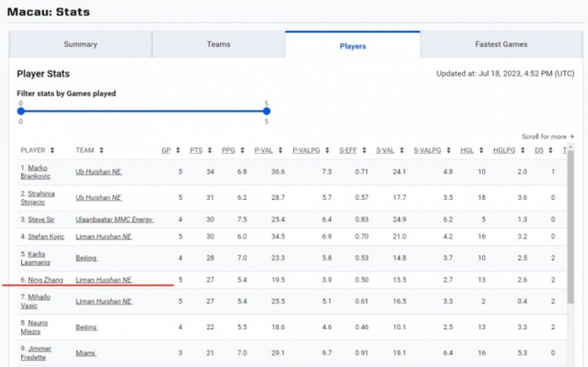
Task: Open Liman Huishan NE link in Ning Zhang row
Action: tap(104, 280)
